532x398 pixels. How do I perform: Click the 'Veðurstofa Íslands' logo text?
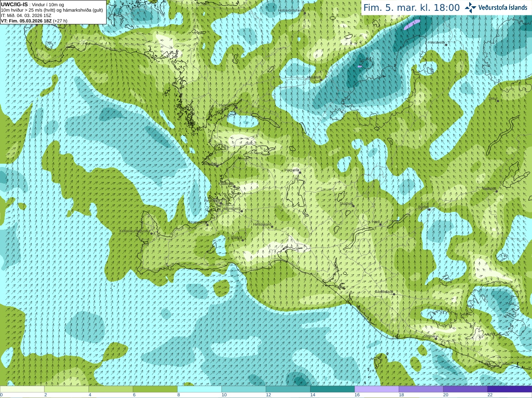click(503, 7)
